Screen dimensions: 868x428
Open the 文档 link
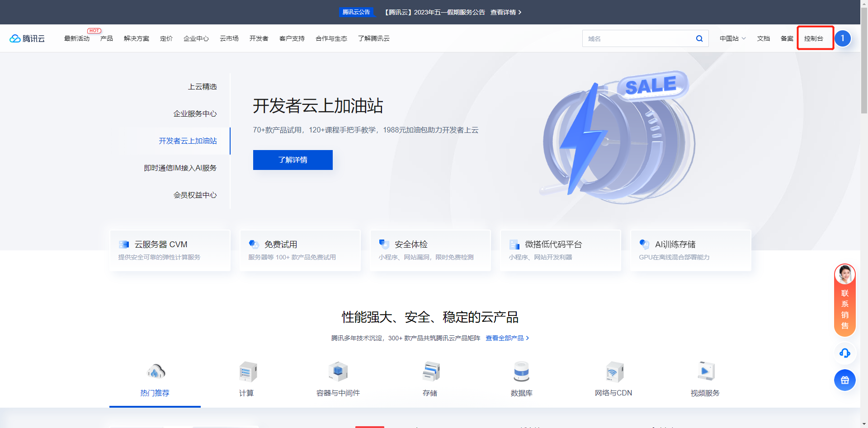[x=764, y=38]
